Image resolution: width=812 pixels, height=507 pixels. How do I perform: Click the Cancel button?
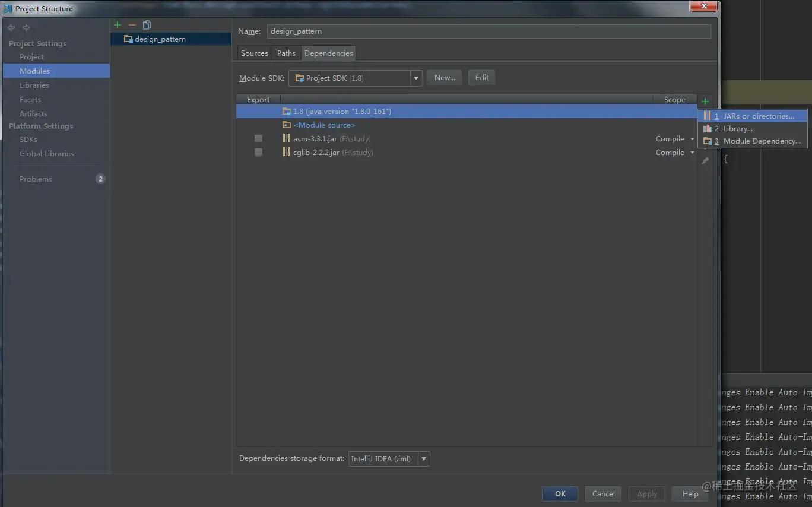(x=603, y=493)
